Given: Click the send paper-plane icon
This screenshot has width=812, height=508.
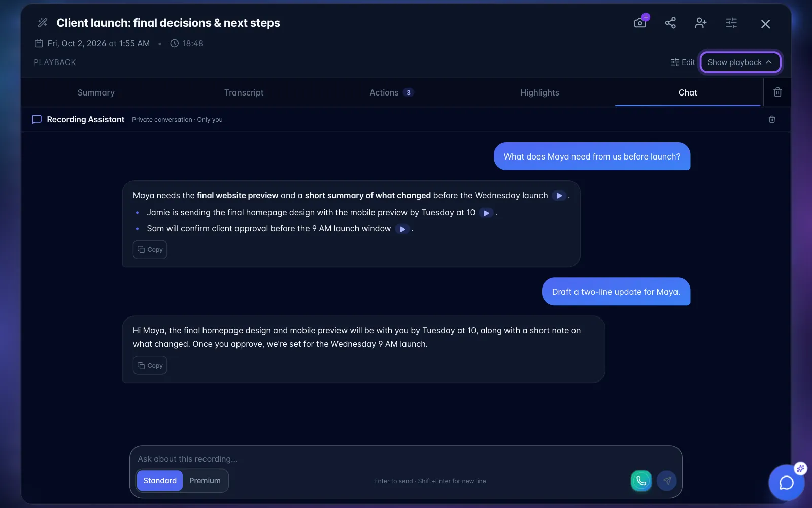Looking at the screenshot, I should [x=667, y=481].
